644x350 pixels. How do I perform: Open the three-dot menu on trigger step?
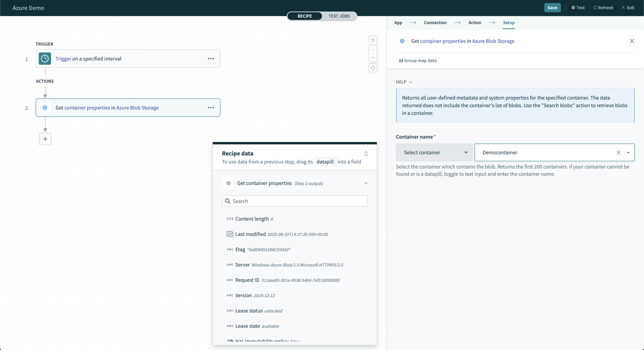211,59
